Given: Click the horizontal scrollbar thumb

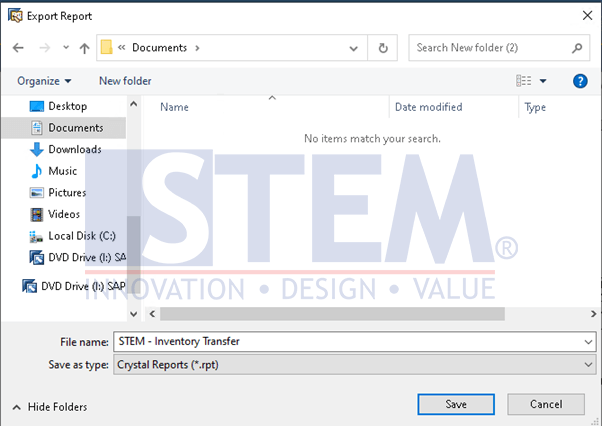Looking at the screenshot, I should pos(332,314).
